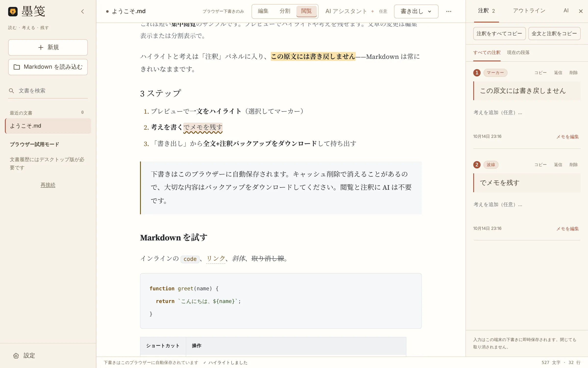This screenshot has height=368, width=588.
Task: Click the 墨笺 app logo icon
Action: tap(13, 12)
